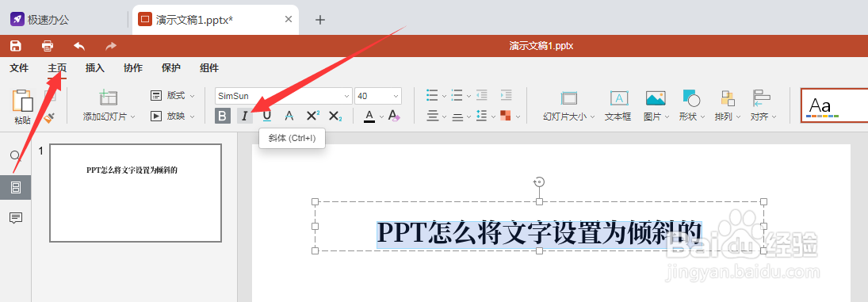Toggle Bold formatting button
The width and height of the screenshot is (868, 302).
point(223,116)
